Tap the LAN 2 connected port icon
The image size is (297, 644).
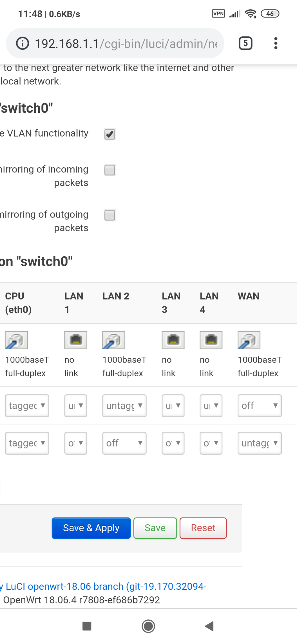(x=114, y=340)
